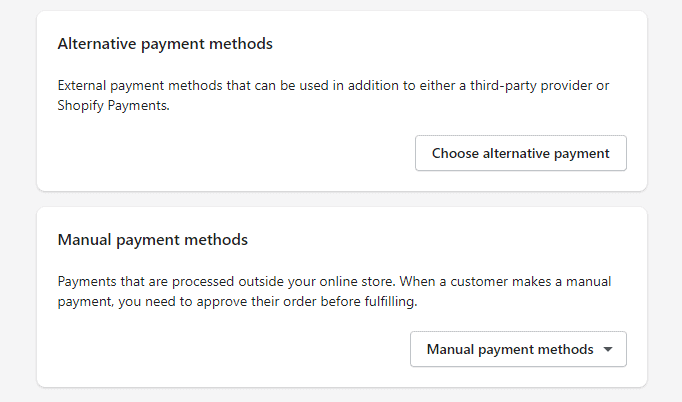
Task: Click the words "makes a manual"
Action: pyautogui.click(x=566, y=281)
